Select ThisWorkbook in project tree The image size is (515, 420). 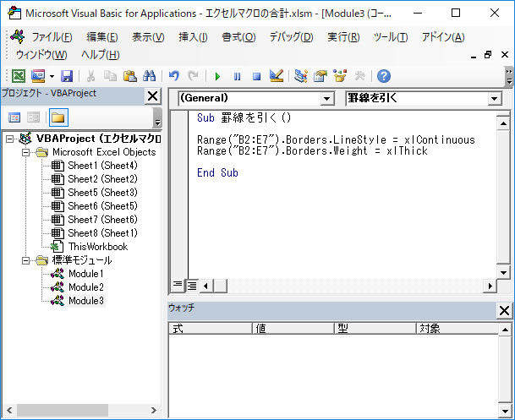pyautogui.click(x=98, y=247)
